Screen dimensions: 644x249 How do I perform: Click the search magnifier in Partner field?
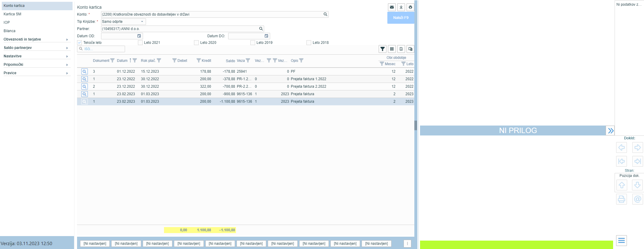[261, 29]
